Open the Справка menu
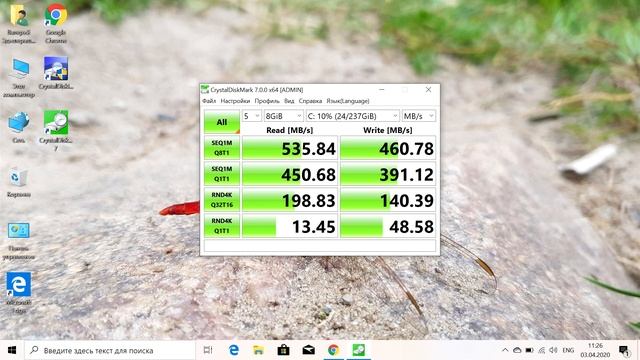The image size is (640, 360). [310, 101]
